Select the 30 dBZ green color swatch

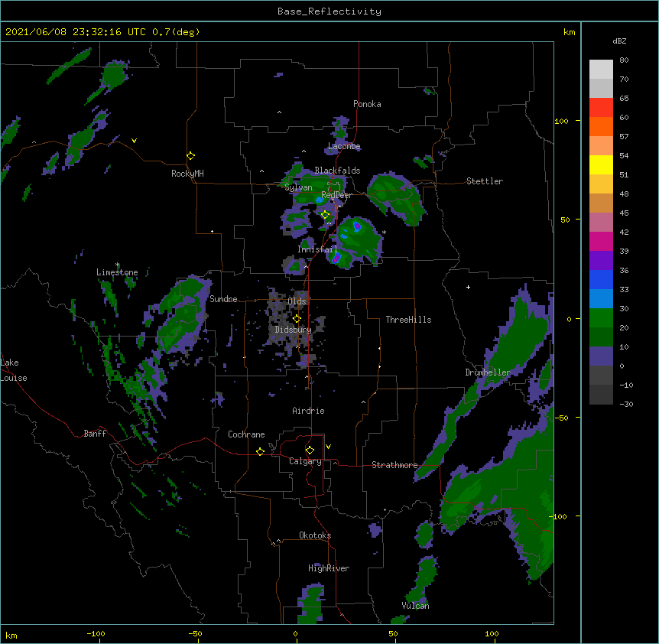601,318
